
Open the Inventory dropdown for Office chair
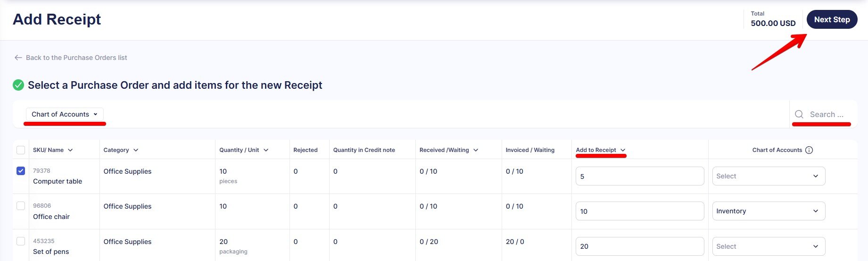tap(768, 211)
